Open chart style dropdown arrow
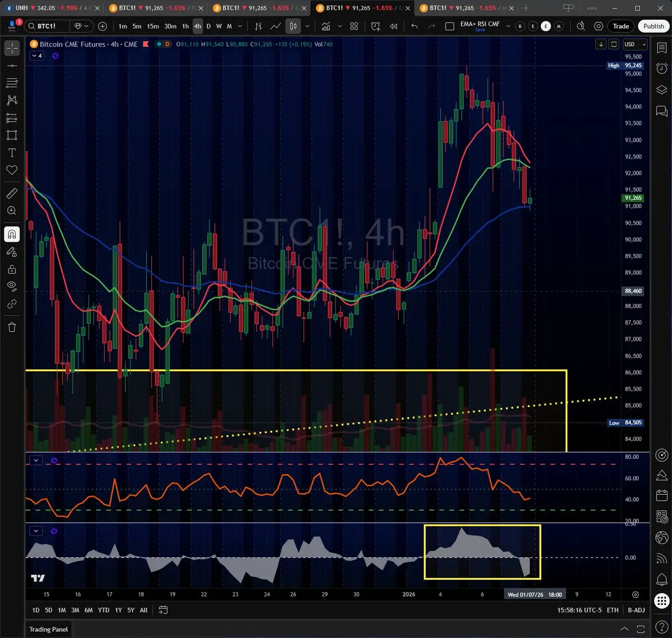The height and width of the screenshot is (638, 672). pos(307,26)
